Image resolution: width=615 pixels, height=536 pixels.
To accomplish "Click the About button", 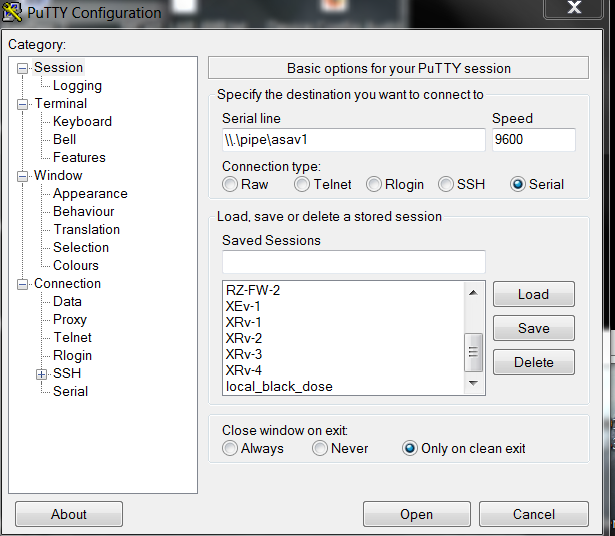I will click(69, 514).
